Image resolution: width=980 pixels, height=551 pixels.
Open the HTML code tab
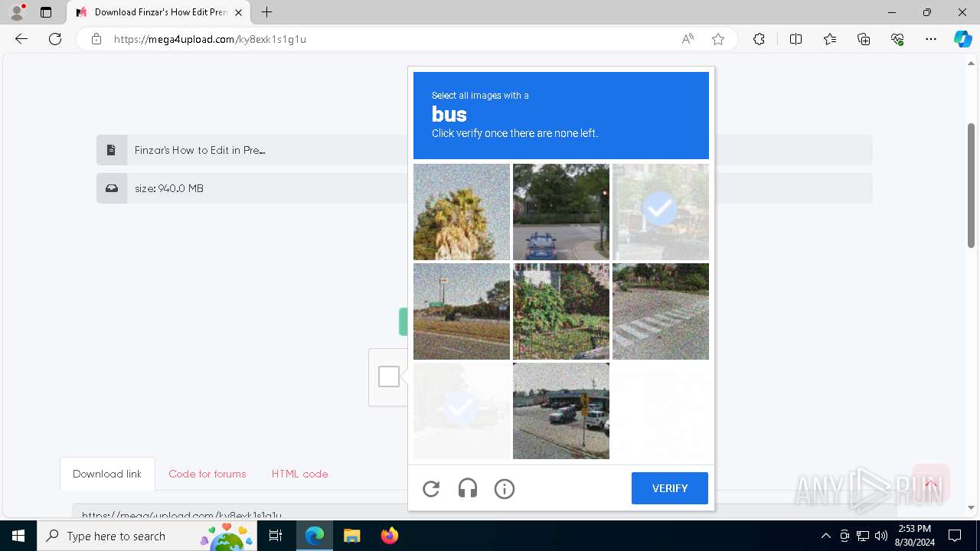299,474
